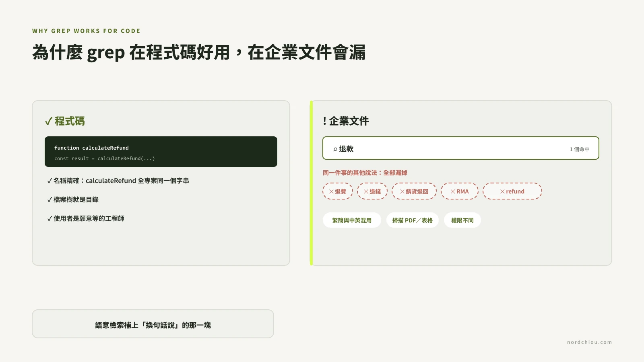Image resolution: width=644 pixels, height=362 pixels.
Task: Click the X icon on 銷貨退回 chip
Action: click(402, 191)
